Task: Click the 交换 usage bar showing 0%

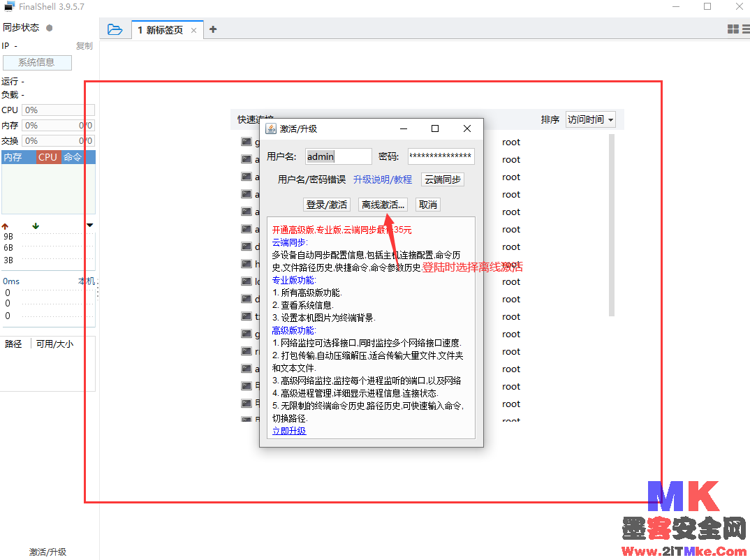Action: coord(59,140)
